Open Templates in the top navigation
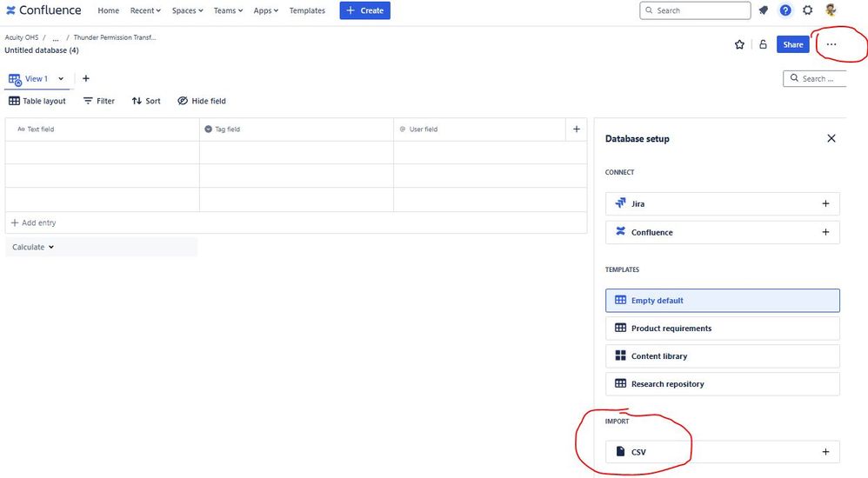Image resolution: width=868 pixels, height=478 pixels. tap(307, 10)
